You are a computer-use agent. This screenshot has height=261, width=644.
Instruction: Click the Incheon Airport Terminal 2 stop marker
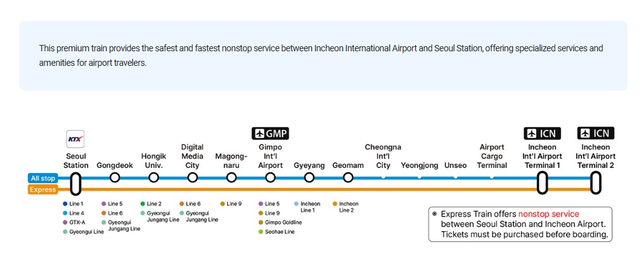595,183
